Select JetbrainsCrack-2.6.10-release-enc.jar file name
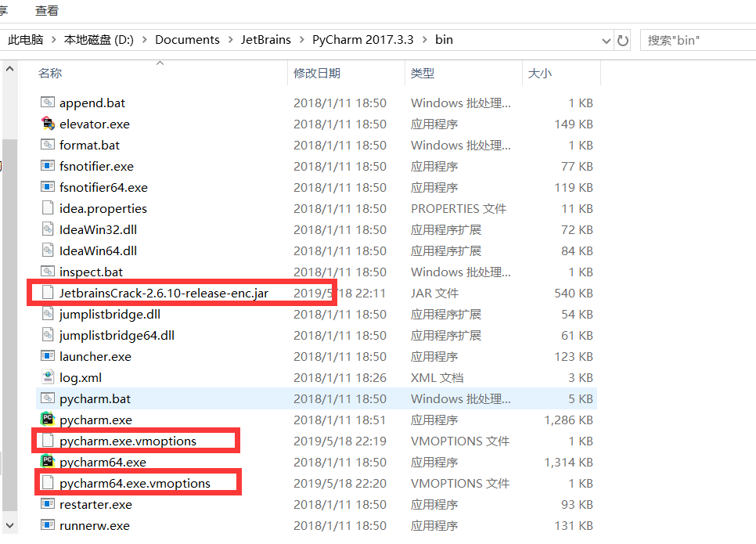Image resolution: width=756 pixels, height=544 pixels. click(164, 293)
